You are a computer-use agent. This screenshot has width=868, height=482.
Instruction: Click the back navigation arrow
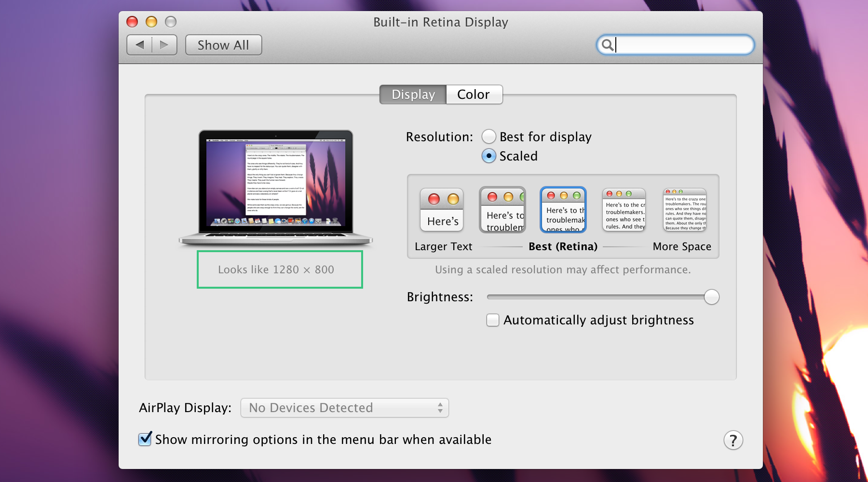click(140, 44)
